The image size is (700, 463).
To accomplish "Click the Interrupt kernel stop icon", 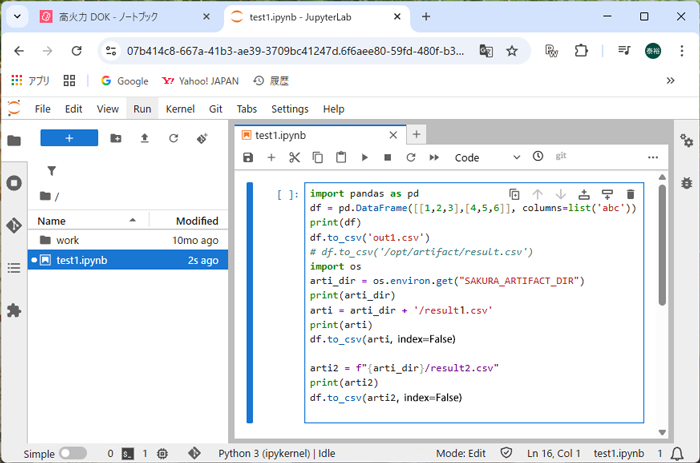I will (x=387, y=157).
